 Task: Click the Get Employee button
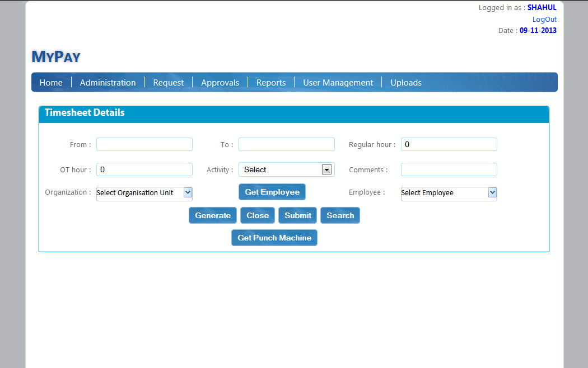(272, 192)
